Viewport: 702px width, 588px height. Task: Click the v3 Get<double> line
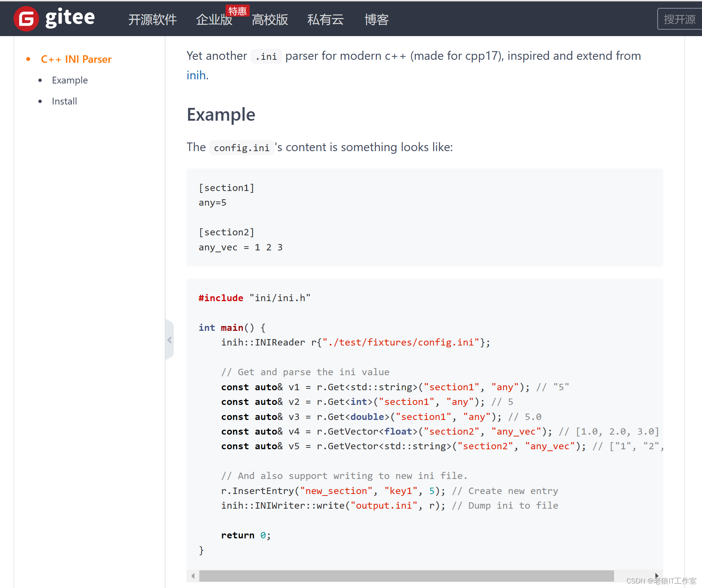[x=381, y=417]
